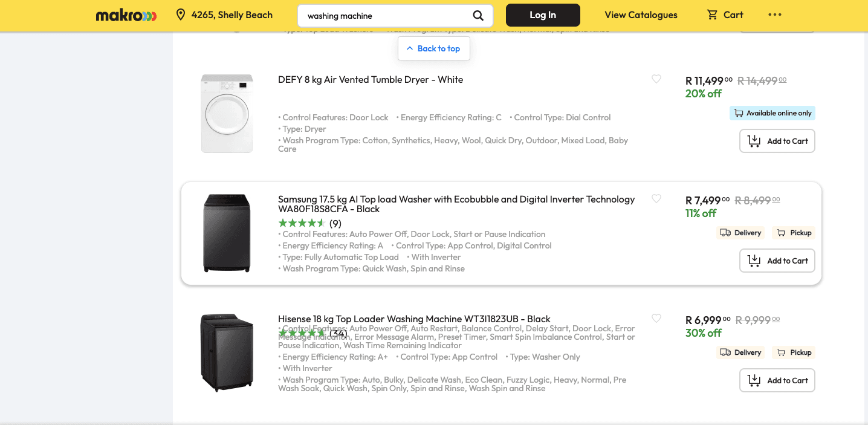Add Samsung 17.5 kg washer to cart
Screen dimensions: 868x425
pyautogui.click(x=777, y=261)
